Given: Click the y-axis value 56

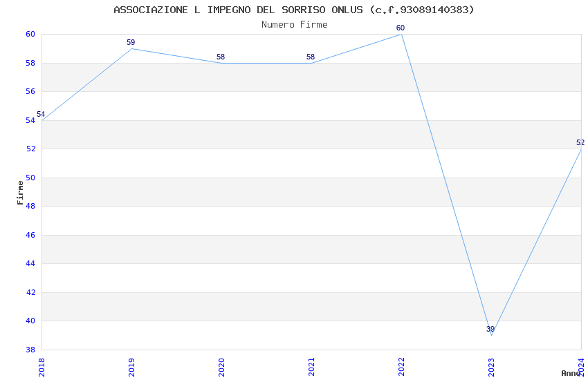Looking at the screenshot, I should point(30,91).
